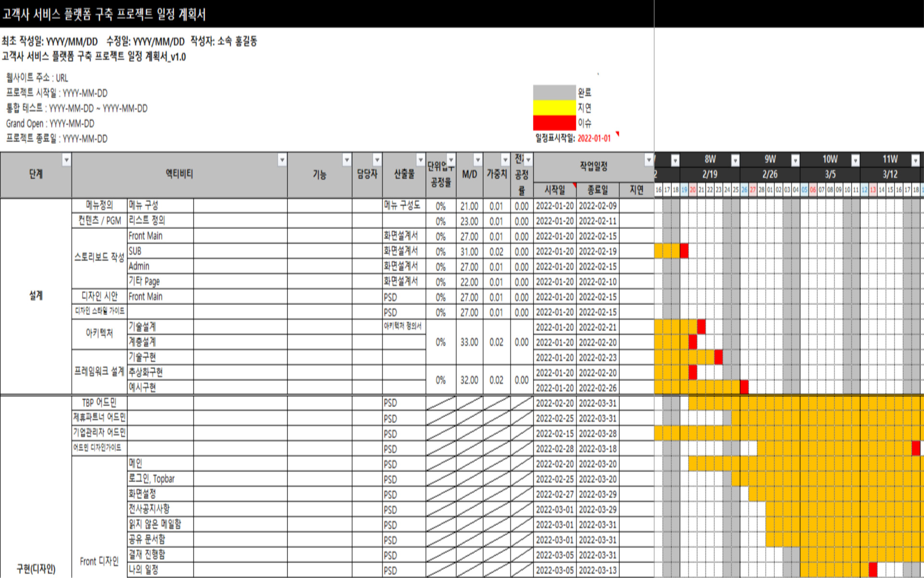This screenshot has width=924, height=578.
Task: Click the 3/5 week start header
Action: pyautogui.click(x=830, y=174)
